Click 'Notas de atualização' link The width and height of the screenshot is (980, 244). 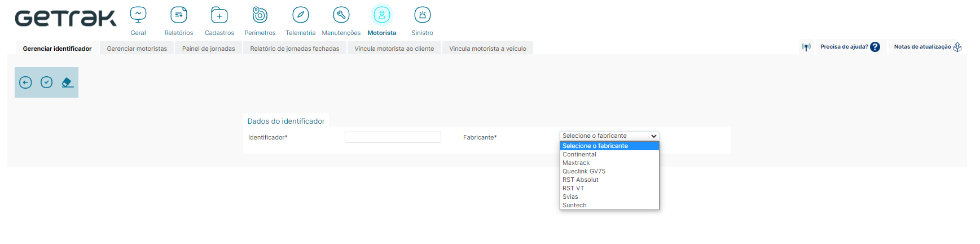(x=922, y=47)
